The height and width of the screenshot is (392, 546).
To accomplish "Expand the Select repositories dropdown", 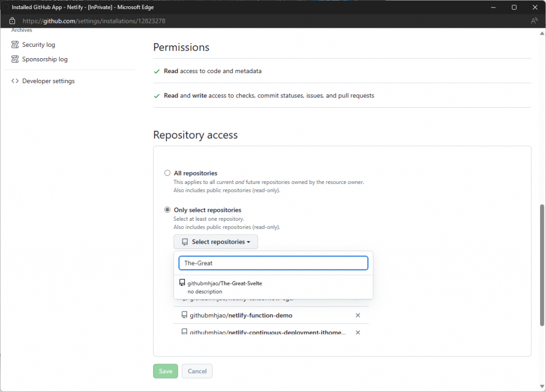I will (x=215, y=242).
